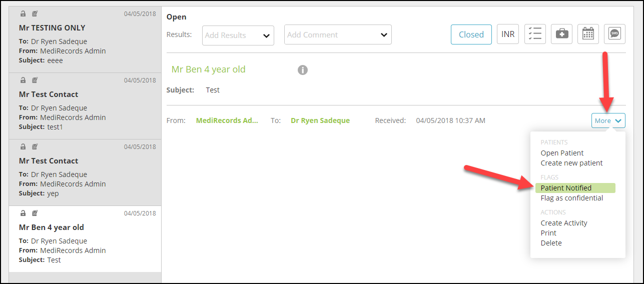Mark the message as Closed

tap(471, 34)
